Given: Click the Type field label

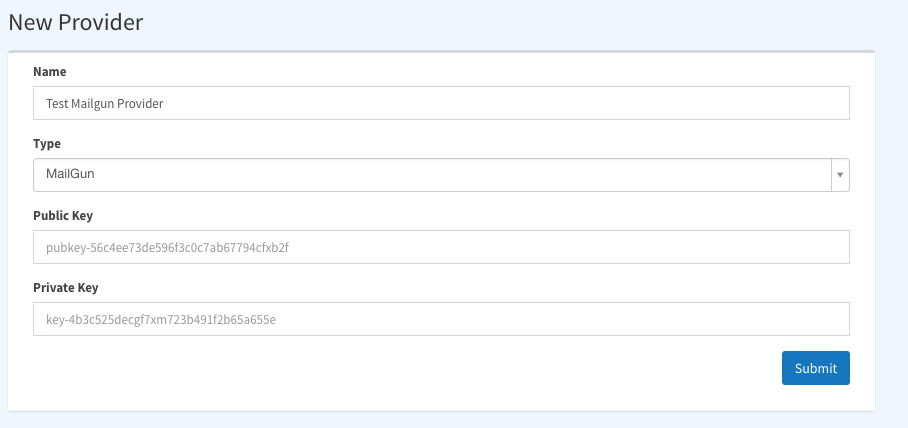Looking at the screenshot, I should 47,144.
